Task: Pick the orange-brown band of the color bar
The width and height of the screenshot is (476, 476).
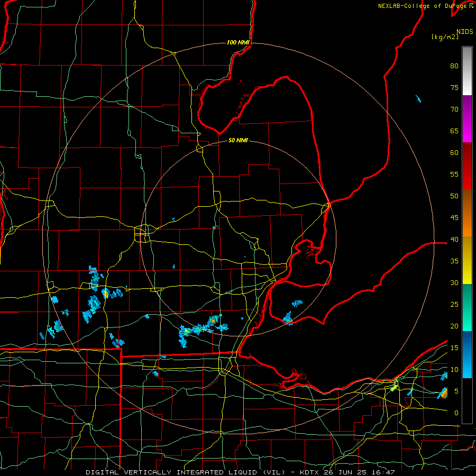Action: (x=467, y=213)
